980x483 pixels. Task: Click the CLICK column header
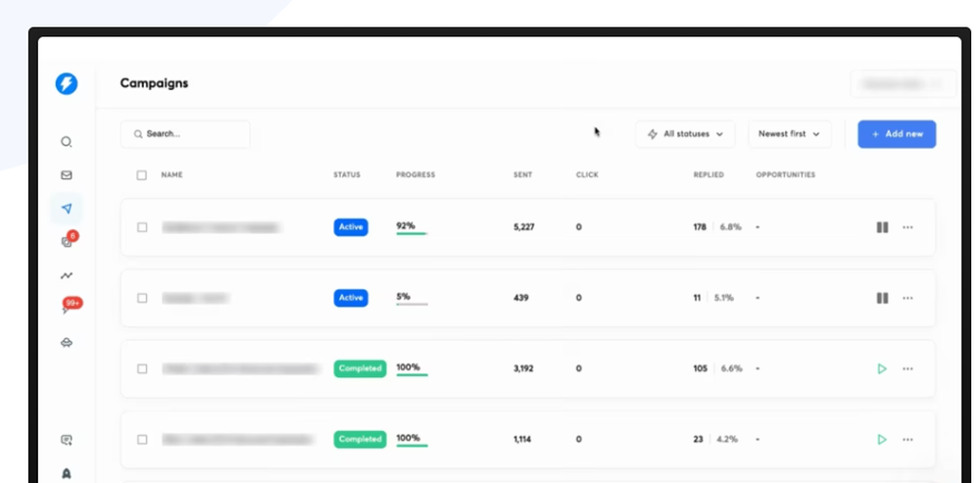point(587,175)
